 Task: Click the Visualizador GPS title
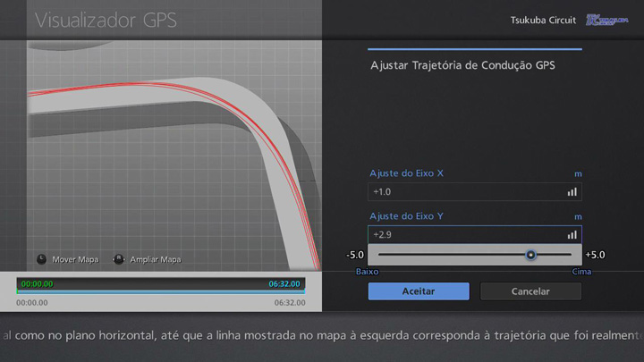pos(106,20)
